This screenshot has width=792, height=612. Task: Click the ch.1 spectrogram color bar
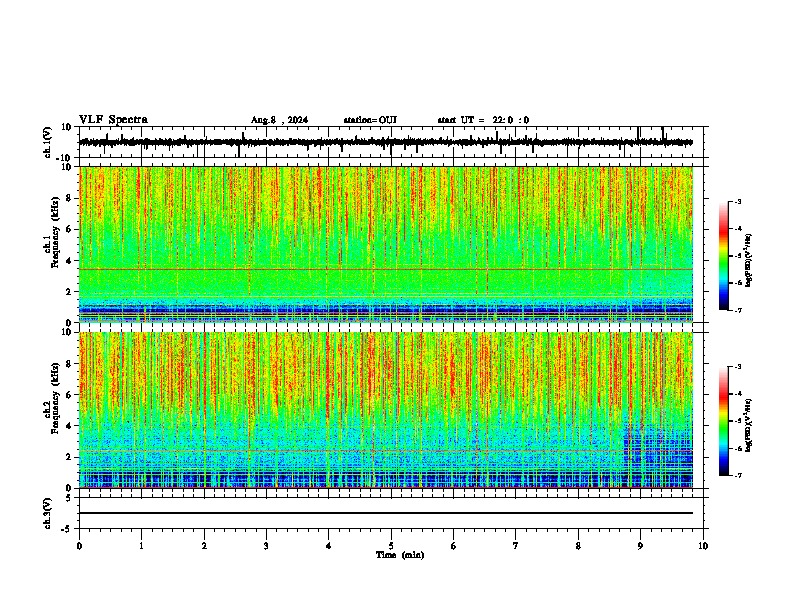(723, 256)
